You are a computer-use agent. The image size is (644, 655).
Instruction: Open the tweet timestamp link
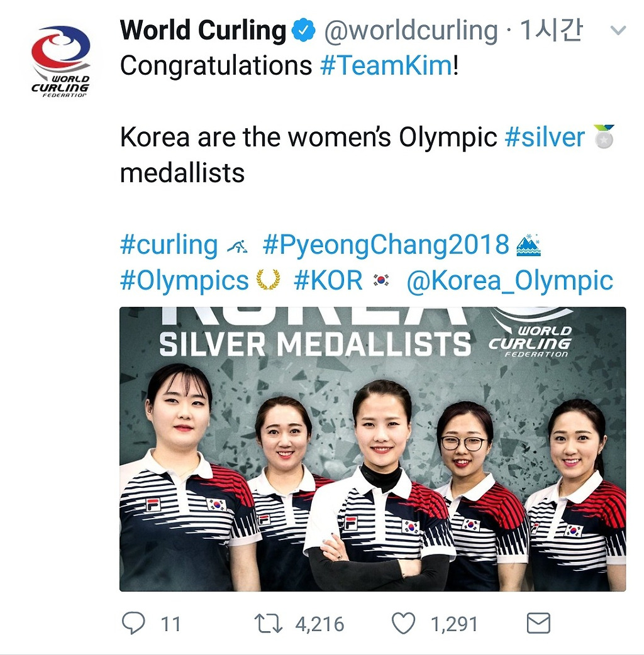551,30
